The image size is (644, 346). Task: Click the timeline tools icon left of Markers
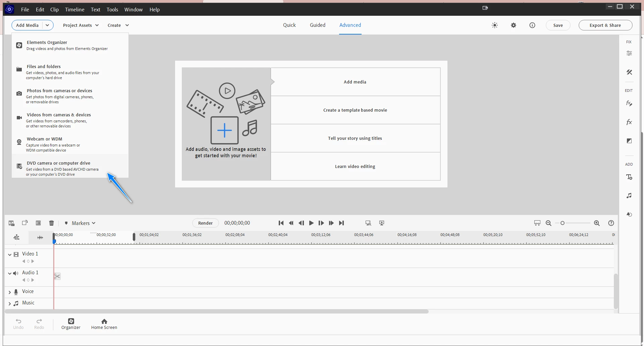coord(11,223)
